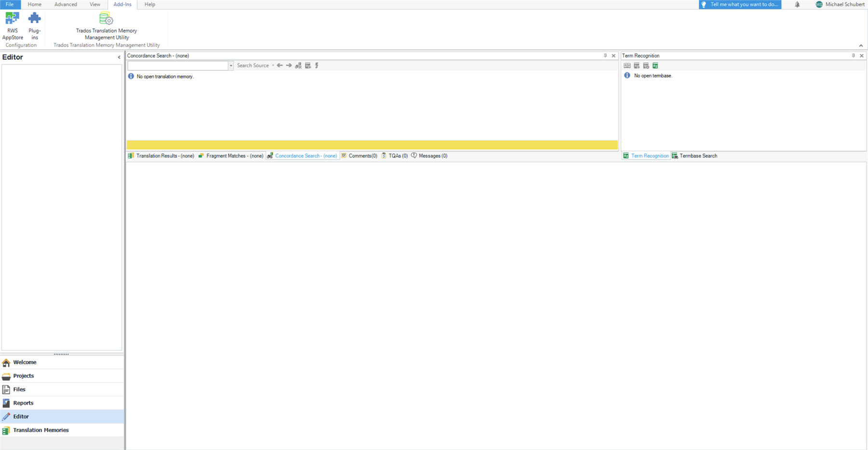Click into the concordance search field
The image size is (868, 450).
click(x=178, y=66)
